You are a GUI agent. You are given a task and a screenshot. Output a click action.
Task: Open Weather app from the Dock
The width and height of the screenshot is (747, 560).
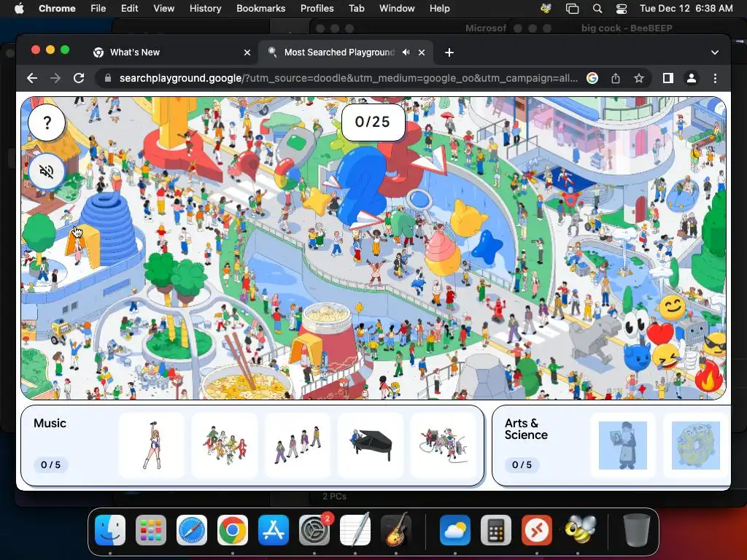pos(455,530)
